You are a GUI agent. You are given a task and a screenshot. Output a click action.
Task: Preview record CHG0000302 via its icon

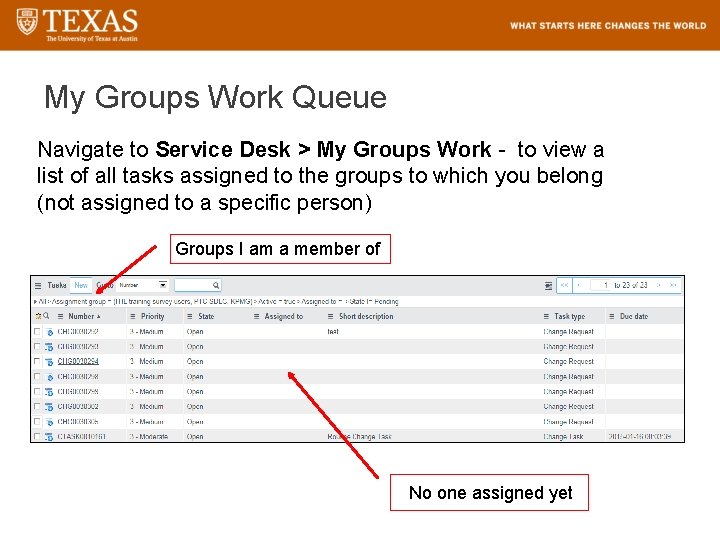coord(49,407)
